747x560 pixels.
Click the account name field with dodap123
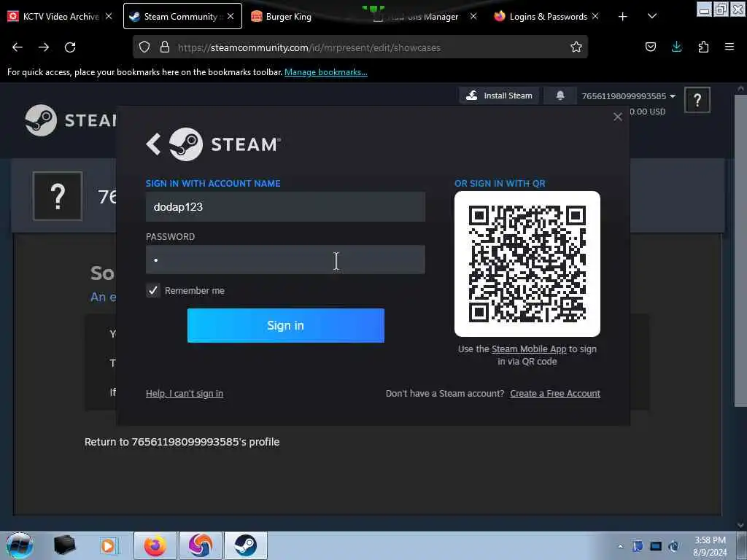coord(285,206)
